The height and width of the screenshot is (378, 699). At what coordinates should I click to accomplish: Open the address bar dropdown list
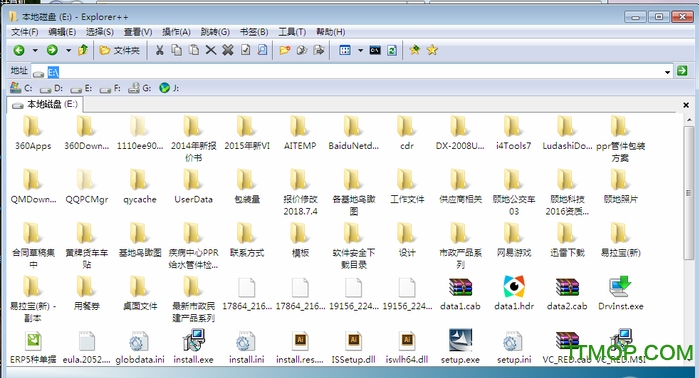click(x=667, y=72)
